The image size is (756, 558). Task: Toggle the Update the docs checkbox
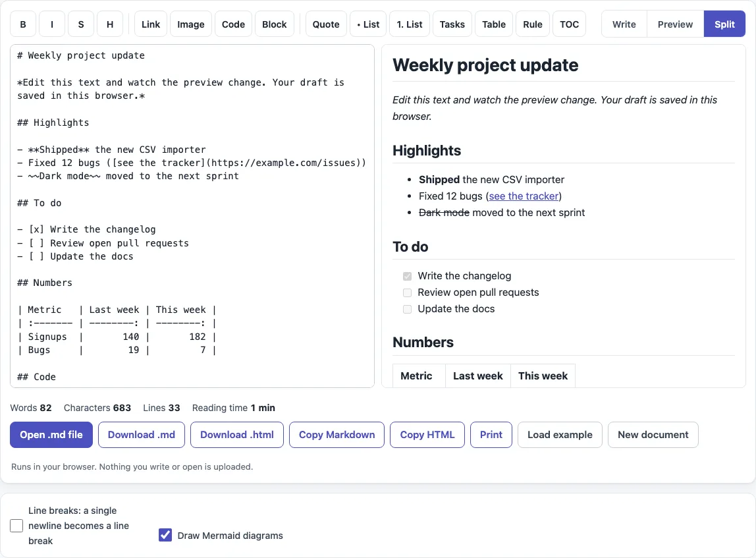(408, 309)
